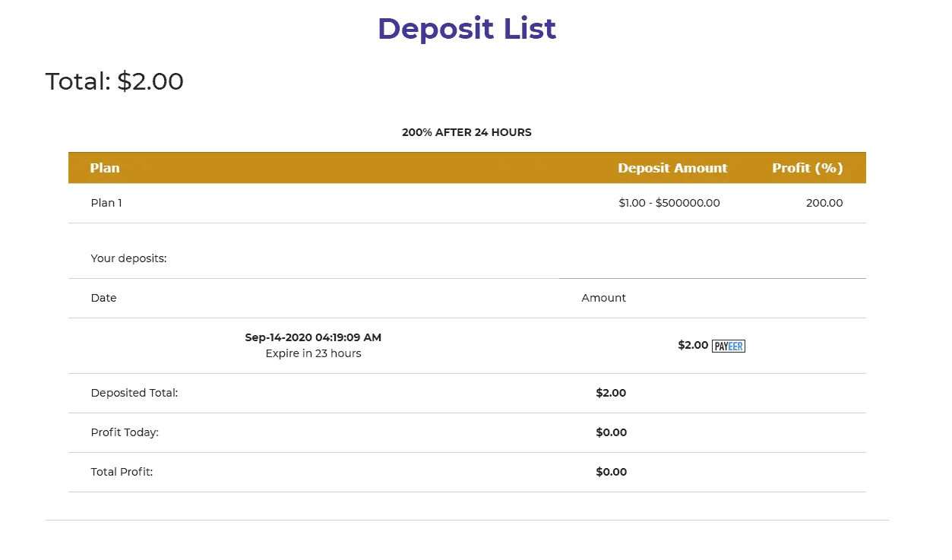Click the $2.00 deposit amount beside Payeer
The width and height of the screenshot is (952, 560).
693,345
